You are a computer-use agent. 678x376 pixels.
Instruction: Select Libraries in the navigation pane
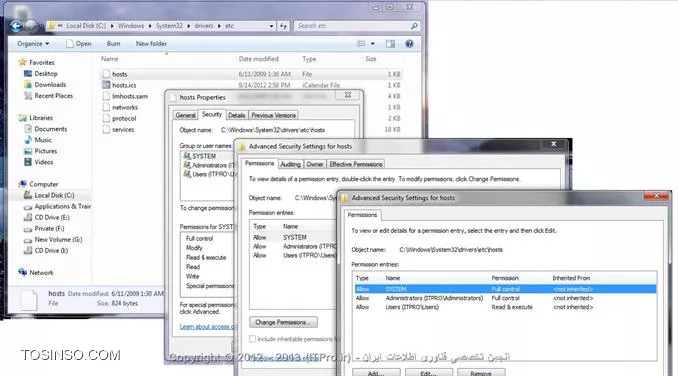click(41, 118)
